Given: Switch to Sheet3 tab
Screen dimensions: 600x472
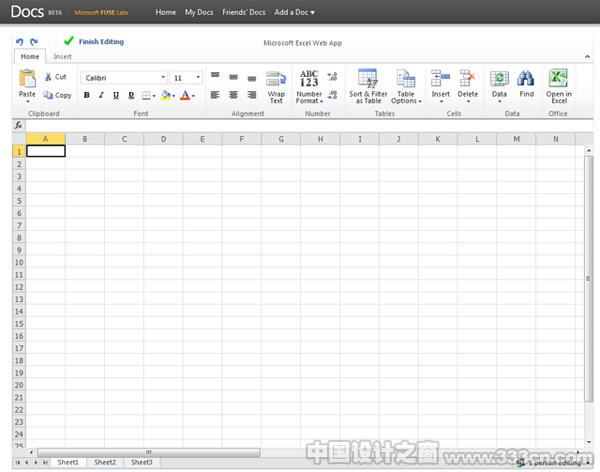Looking at the screenshot, I should coord(142,462).
